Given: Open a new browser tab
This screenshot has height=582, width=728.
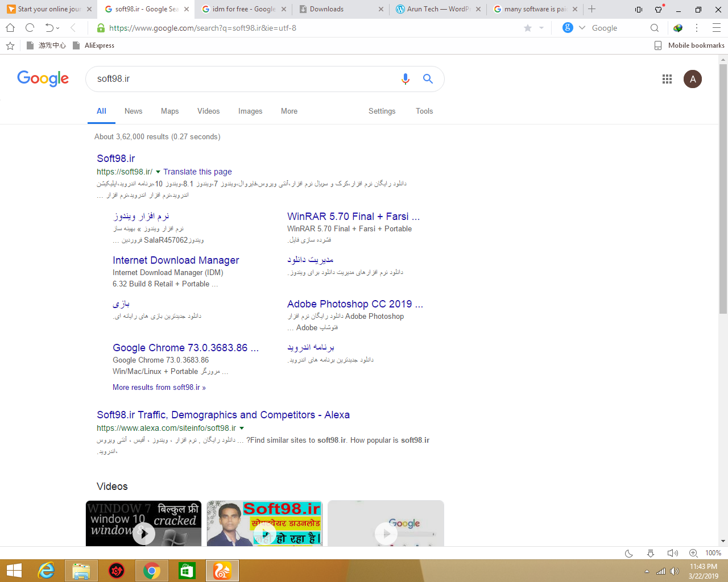Looking at the screenshot, I should coord(591,9).
